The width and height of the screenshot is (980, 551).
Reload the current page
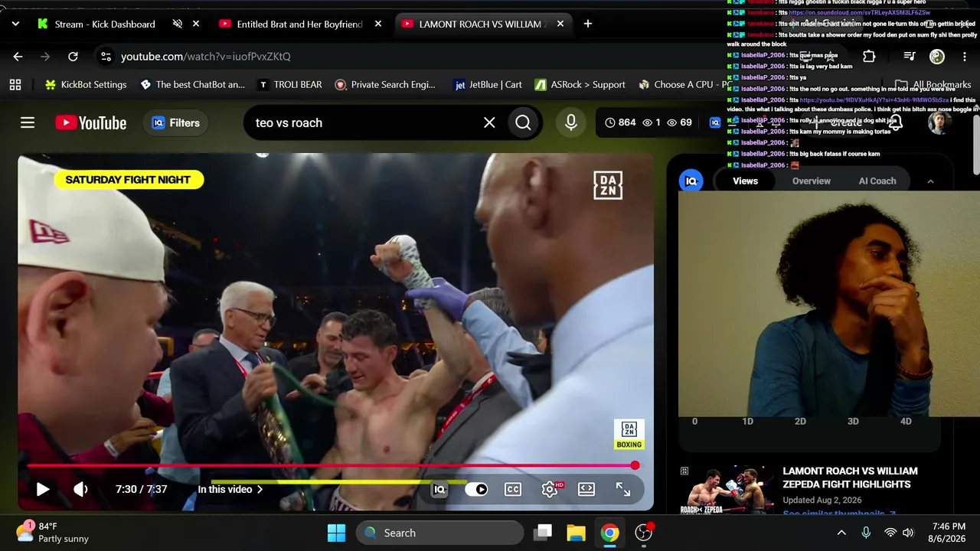pyautogui.click(x=73, y=57)
